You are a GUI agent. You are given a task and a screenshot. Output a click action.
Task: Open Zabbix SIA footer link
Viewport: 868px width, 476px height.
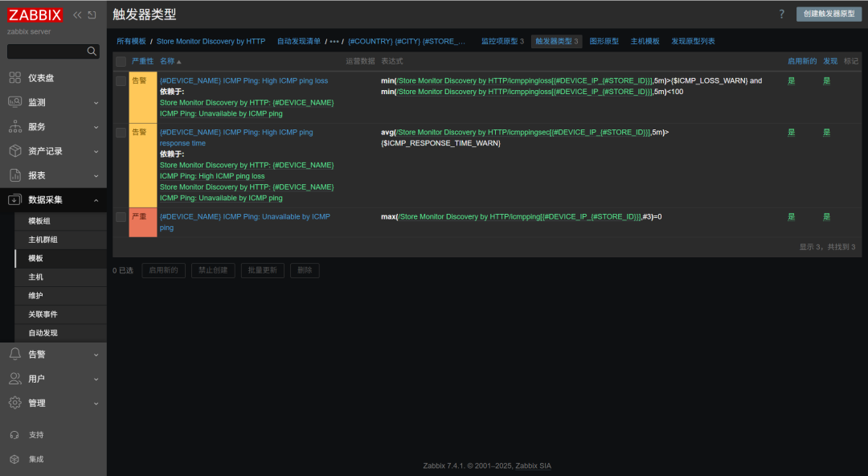pos(533,466)
